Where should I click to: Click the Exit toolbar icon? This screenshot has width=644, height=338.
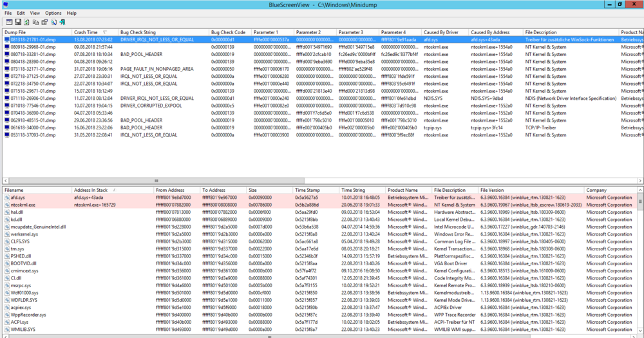pyautogui.click(x=62, y=22)
